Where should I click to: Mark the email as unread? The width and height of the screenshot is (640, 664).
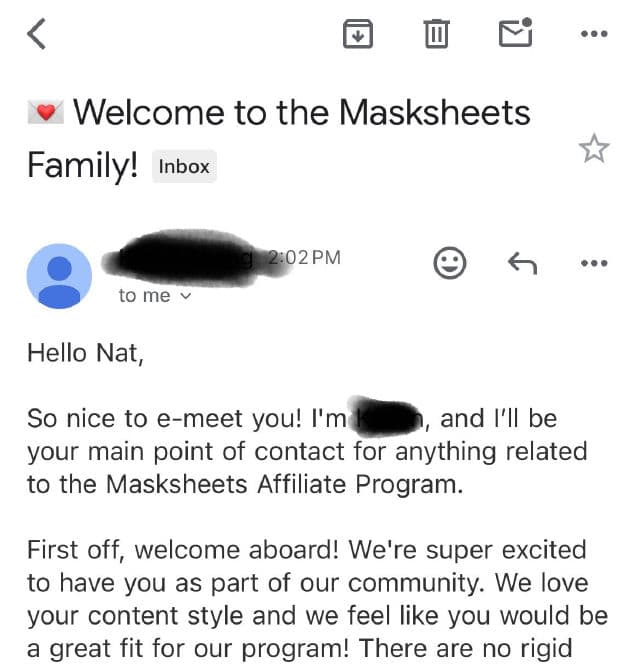(515, 33)
